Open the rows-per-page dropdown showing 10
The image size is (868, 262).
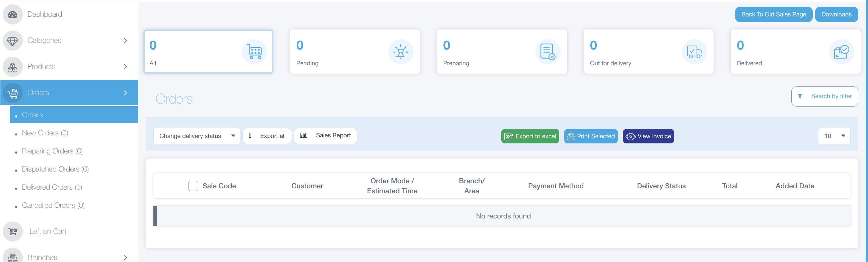[834, 136]
